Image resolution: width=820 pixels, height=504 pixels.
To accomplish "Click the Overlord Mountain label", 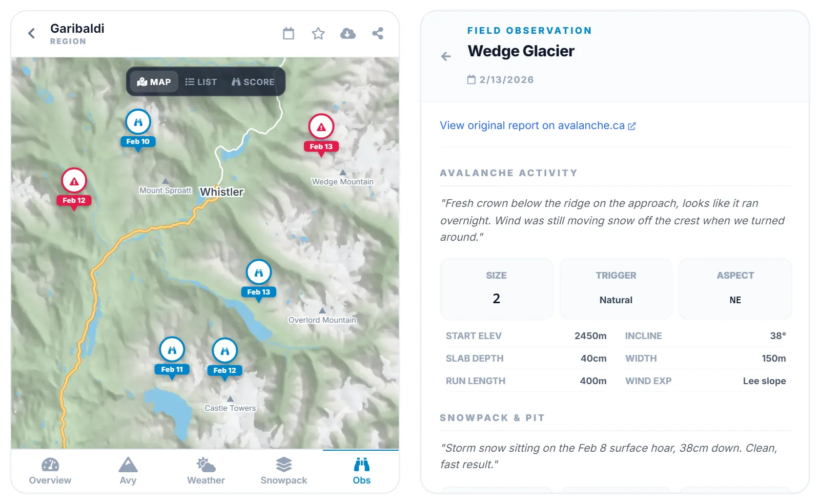I will click(x=322, y=320).
